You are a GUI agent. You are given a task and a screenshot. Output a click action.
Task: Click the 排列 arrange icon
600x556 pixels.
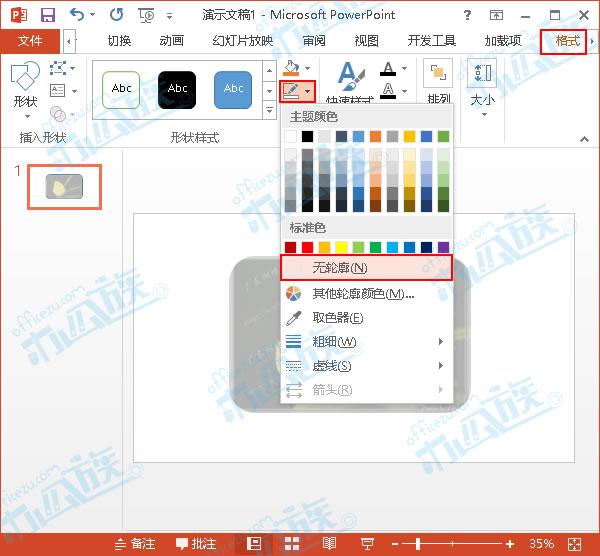click(x=438, y=73)
